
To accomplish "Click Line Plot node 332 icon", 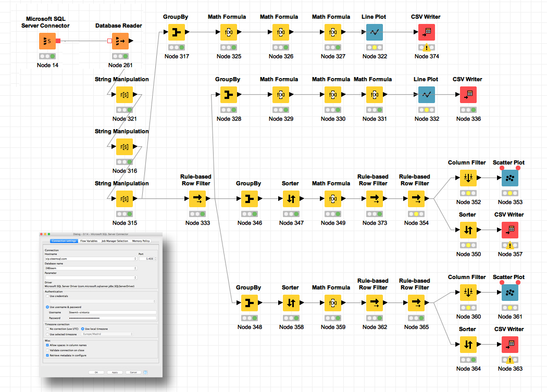I will [426, 95].
